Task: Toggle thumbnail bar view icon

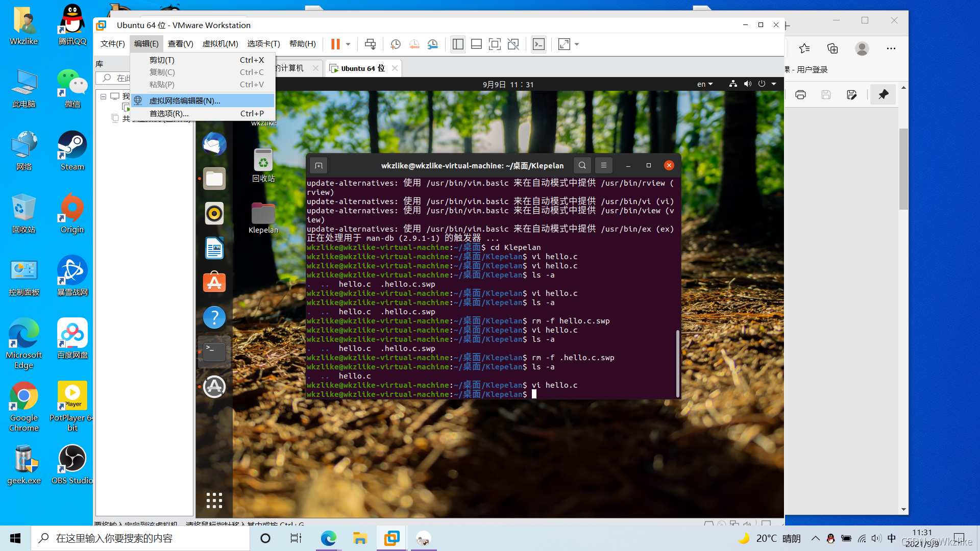Action: [x=476, y=44]
